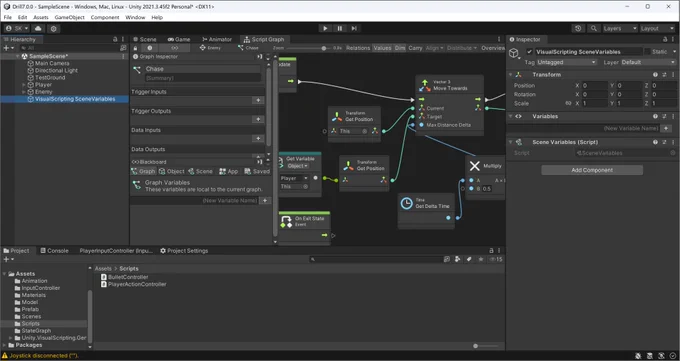Toggle the Static checkbox
This screenshot has height=361, width=680.
pyautogui.click(x=647, y=52)
